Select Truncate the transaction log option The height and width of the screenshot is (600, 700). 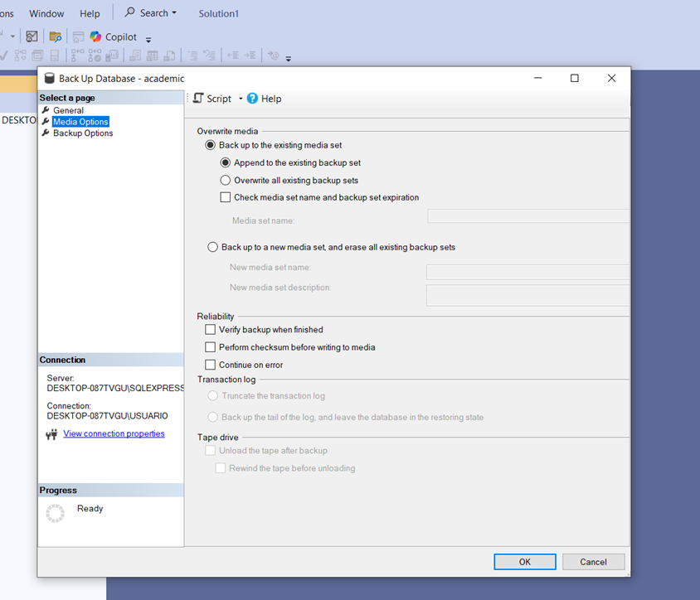point(212,395)
